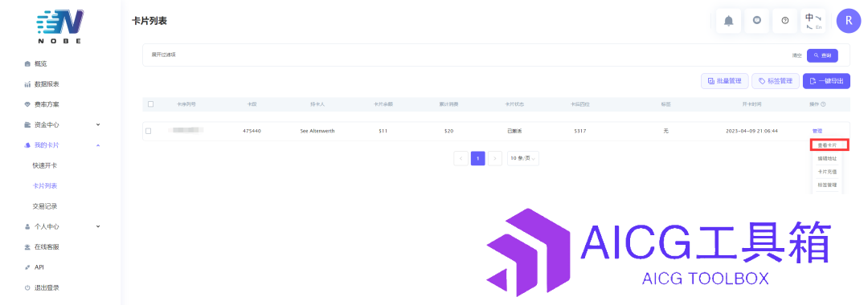Viewport: 868px width, 305px height.
Task: Open the chat message icon
Action: pyautogui.click(x=757, y=21)
